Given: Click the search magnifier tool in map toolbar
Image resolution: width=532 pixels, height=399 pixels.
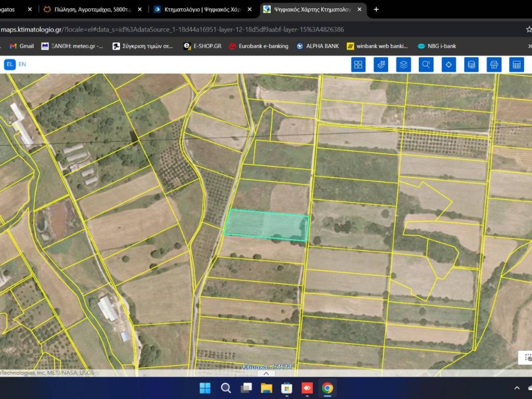Looking at the screenshot, I should point(426,64).
